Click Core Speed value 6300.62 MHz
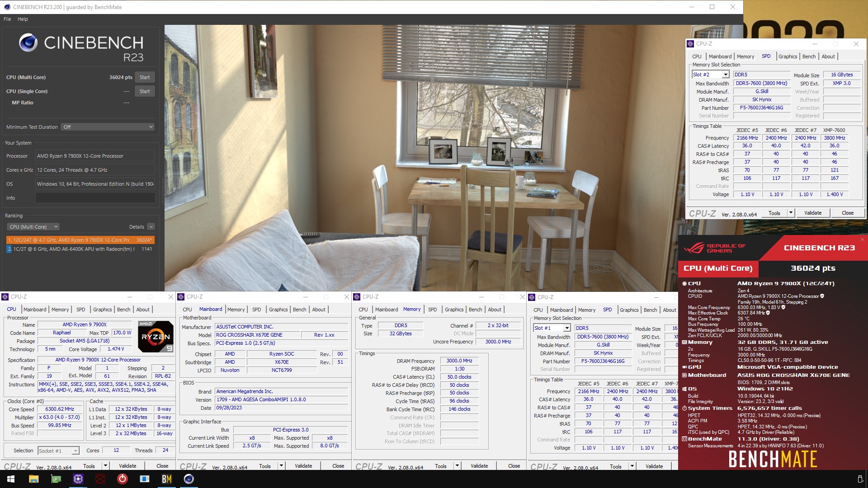The height and width of the screenshot is (488, 868). coord(60,409)
